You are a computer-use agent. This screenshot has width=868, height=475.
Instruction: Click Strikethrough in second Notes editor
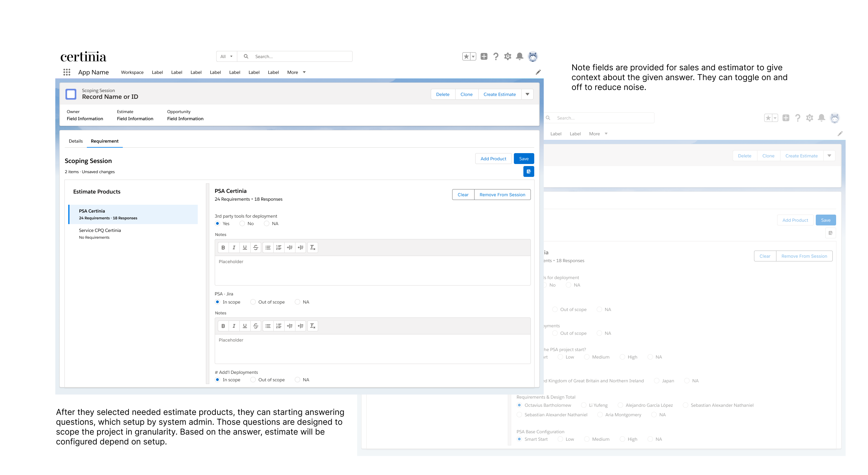tap(256, 326)
